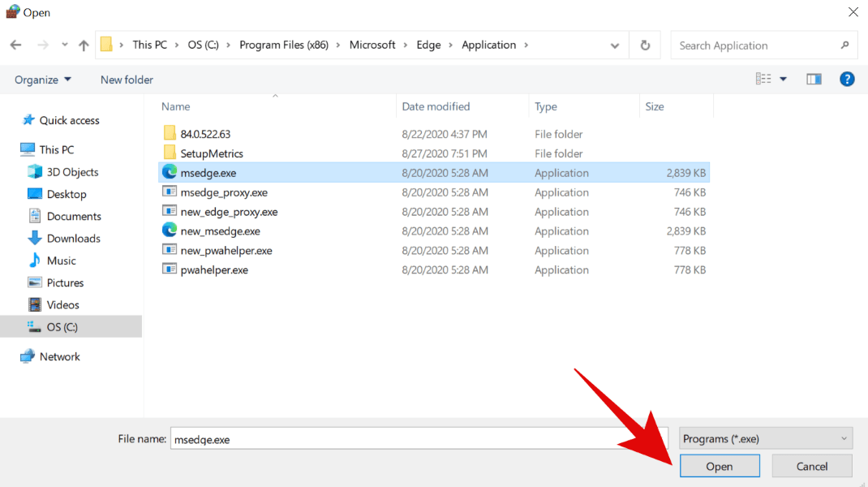Create a New folder
Viewport: 868px width, 487px height.
pos(127,80)
